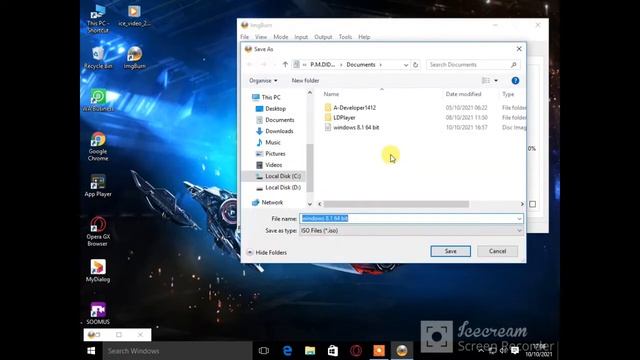
Task: Open MyDialog desktop icon
Action: [x=98, y=271]
